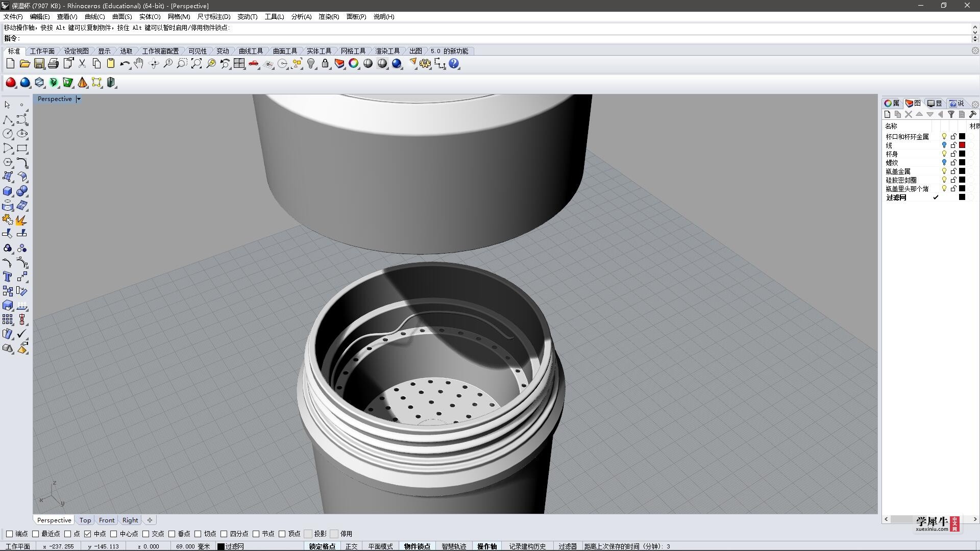This screenshot has width=980, height=551.
Task: Select the rectangle tool in left sidebar
Action: (22, 148)
